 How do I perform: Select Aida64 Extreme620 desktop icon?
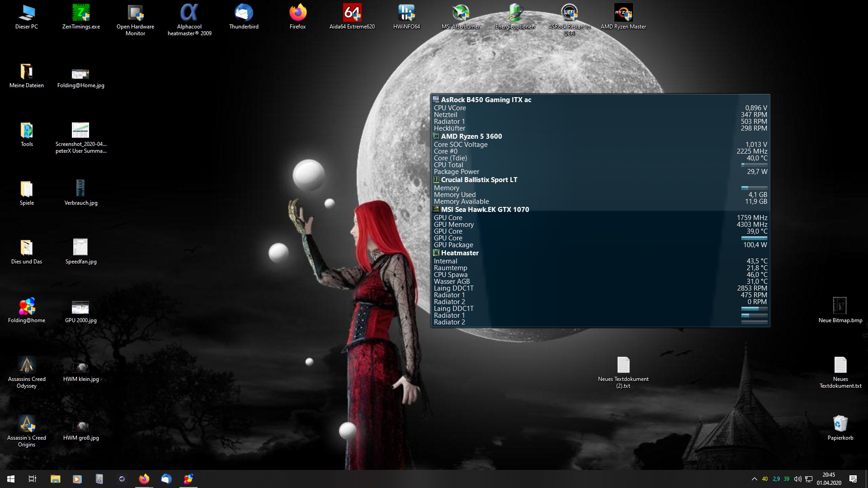click(352, 14)
